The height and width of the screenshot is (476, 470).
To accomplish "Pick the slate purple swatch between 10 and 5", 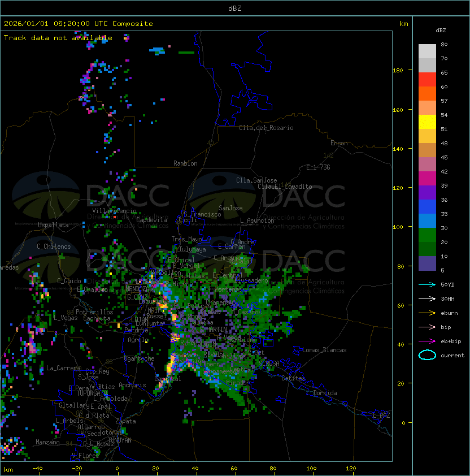I will (x=427, y=263).
